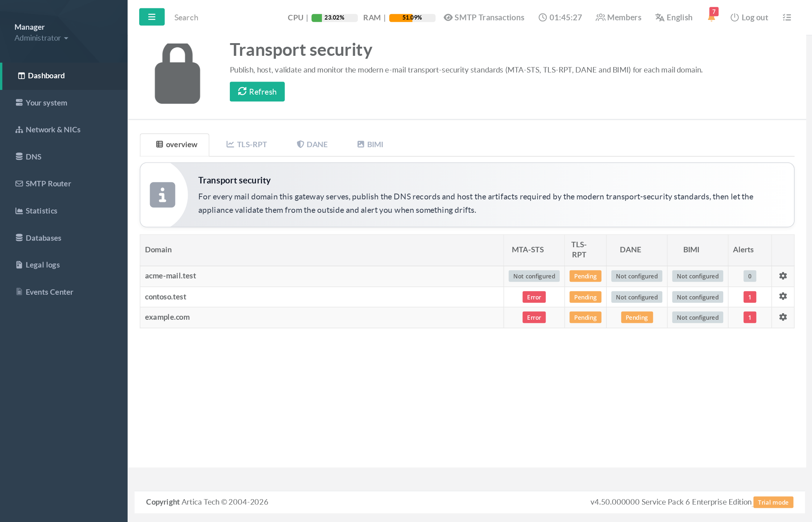Click the MTA-STS Error badge for contoso.test
Image resolution: width=812 pixels, height=522 pixels.
(534, 297)
